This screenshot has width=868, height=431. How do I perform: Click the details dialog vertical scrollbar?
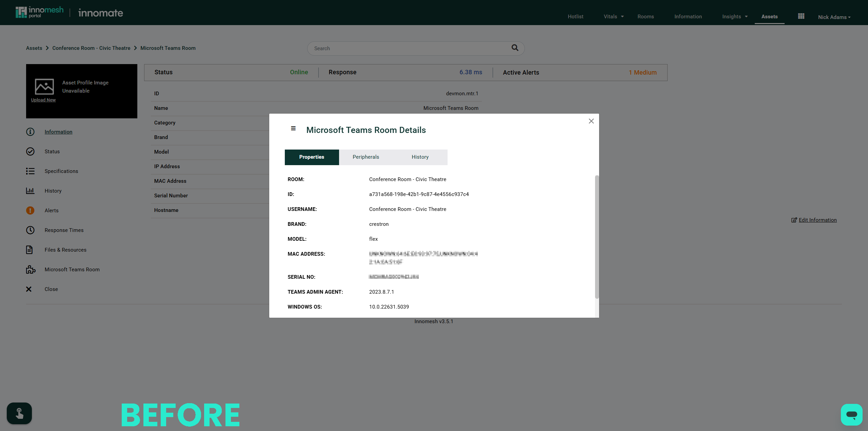point(597,237)
